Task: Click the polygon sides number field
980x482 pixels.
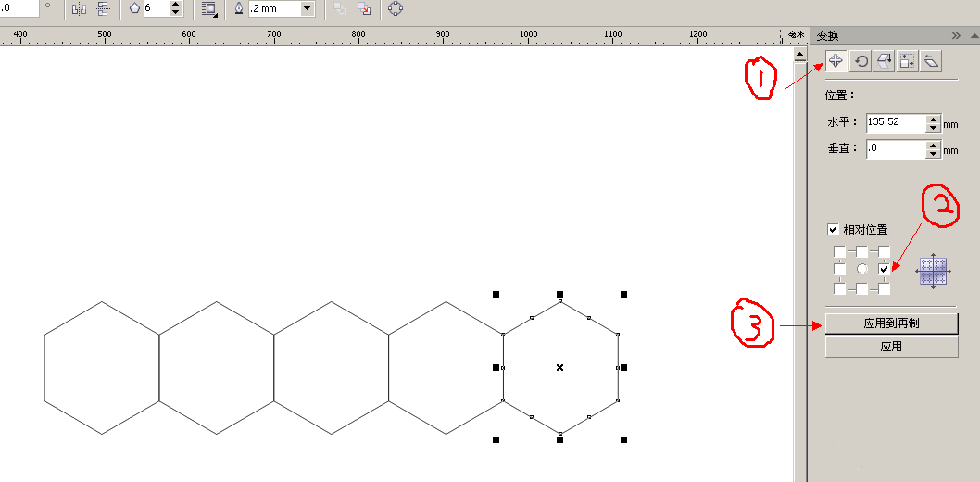Action: click(x=157, y=8)
